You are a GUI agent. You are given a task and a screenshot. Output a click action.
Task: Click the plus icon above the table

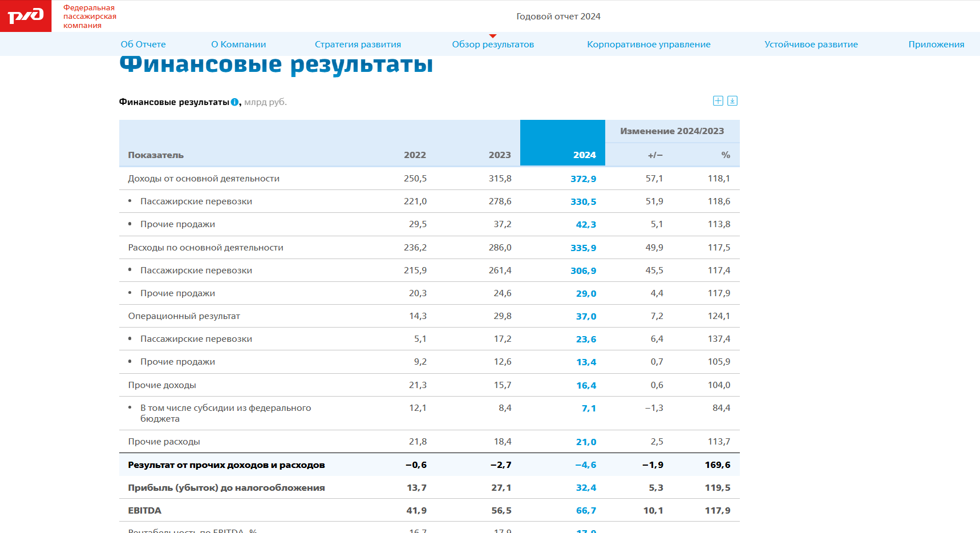coord(718,101)
